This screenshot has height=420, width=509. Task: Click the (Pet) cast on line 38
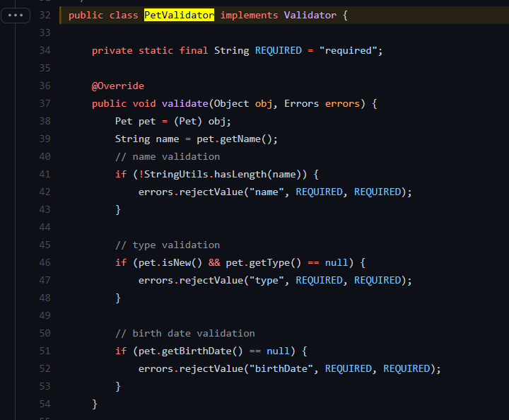point(188,122)
